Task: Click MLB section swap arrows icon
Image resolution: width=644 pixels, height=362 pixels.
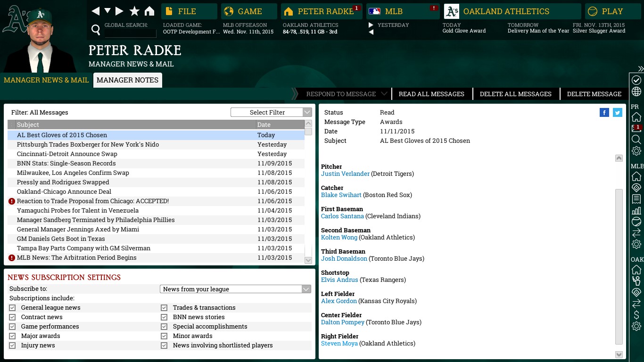Action: point(636,233)
